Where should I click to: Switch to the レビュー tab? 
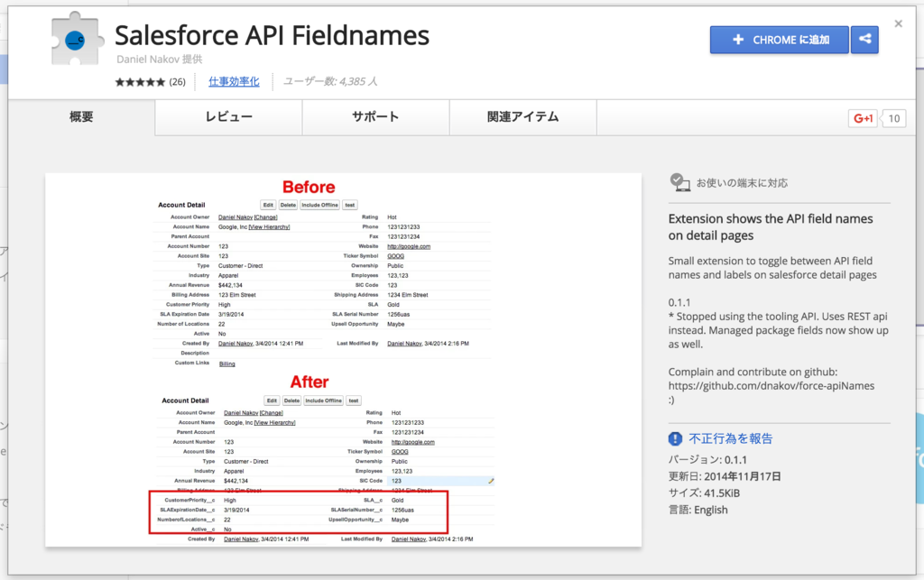(x=228, y=117)
